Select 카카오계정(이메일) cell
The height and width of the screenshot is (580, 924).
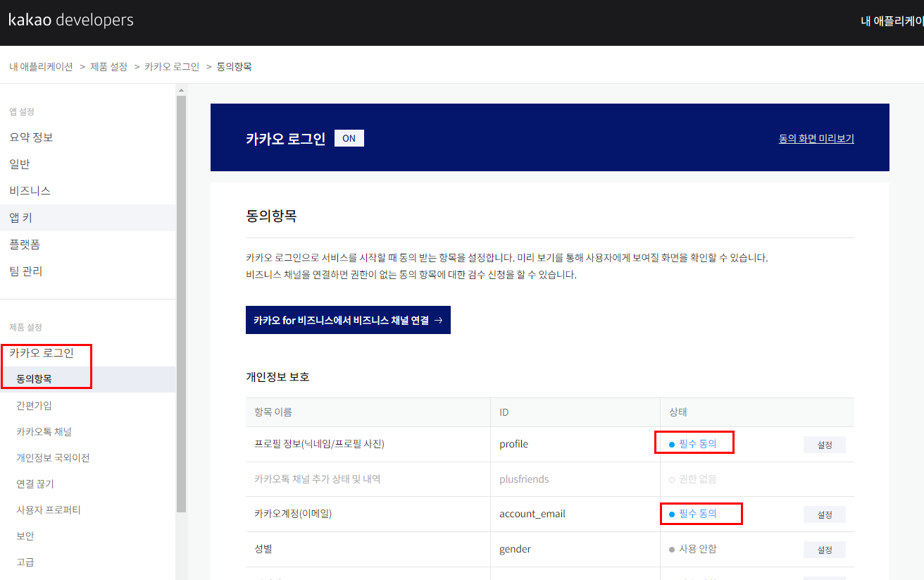tap(368, 514)
